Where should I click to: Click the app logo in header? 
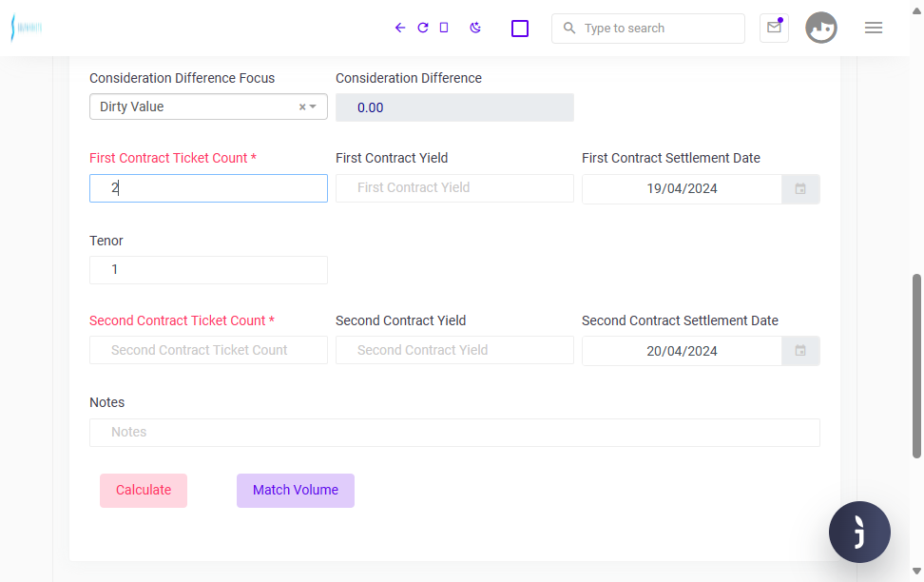27,28
